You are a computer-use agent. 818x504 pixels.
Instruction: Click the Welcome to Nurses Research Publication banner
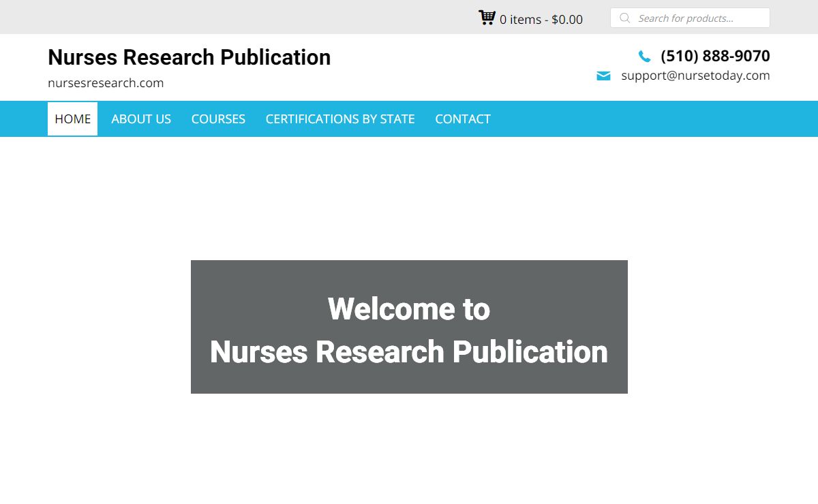click(409, 327)
